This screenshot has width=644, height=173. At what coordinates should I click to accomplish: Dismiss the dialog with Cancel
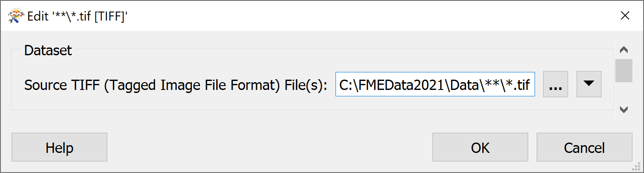(x=584, y=147)
